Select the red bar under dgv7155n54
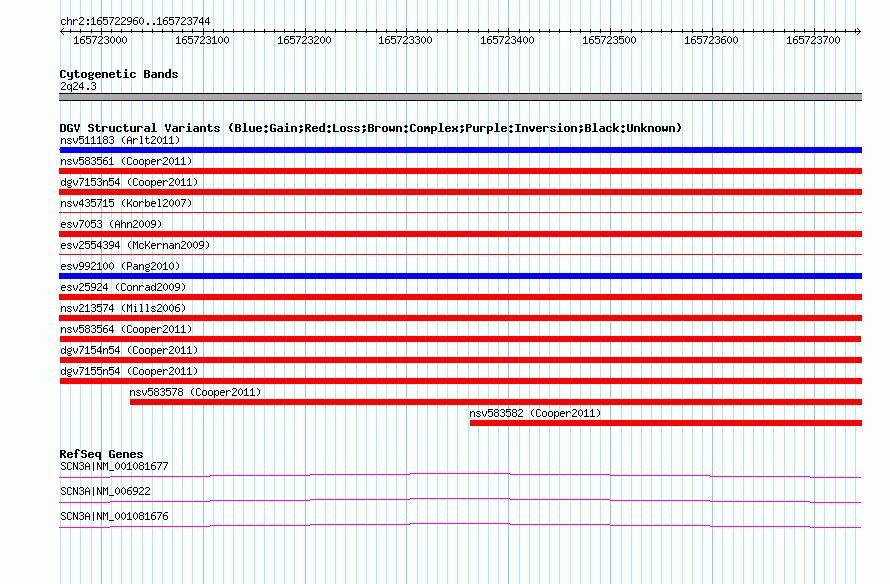 point(460,381)
